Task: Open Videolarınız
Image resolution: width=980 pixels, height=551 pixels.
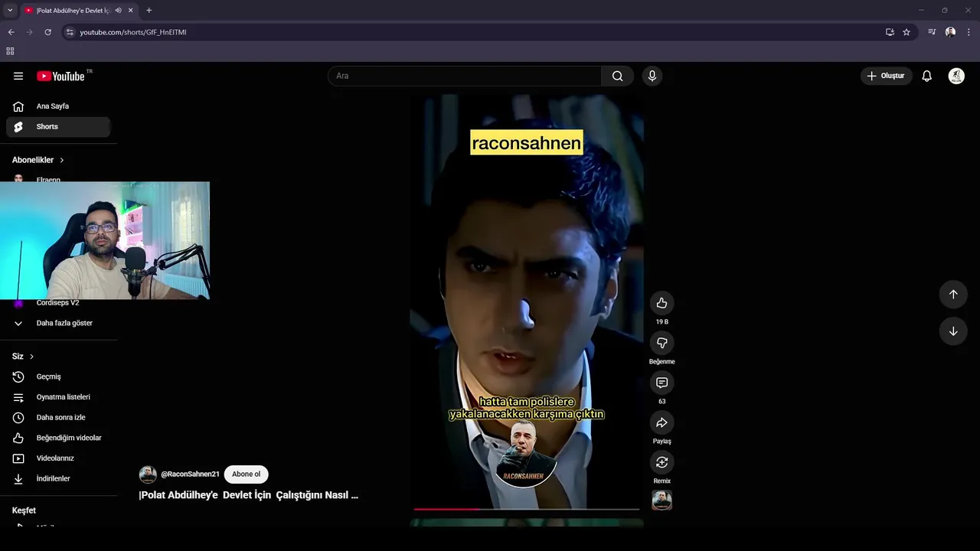Action: coord(58,458)
